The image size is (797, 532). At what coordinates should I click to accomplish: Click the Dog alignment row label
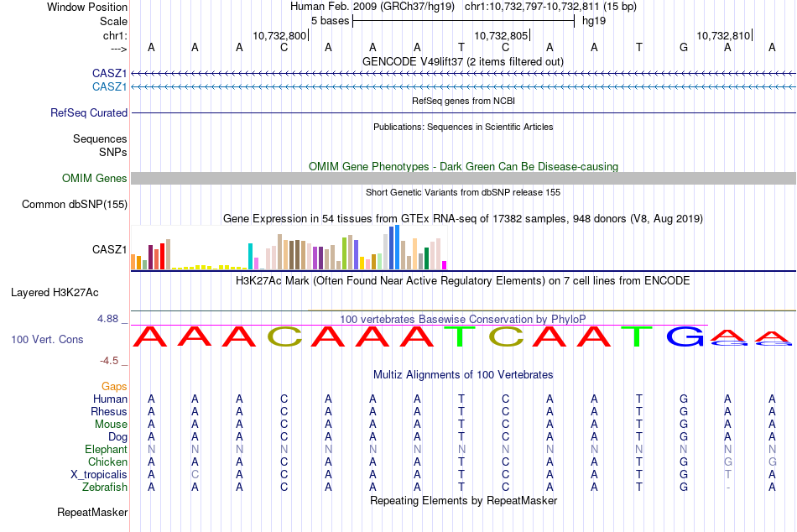(117, 437)
